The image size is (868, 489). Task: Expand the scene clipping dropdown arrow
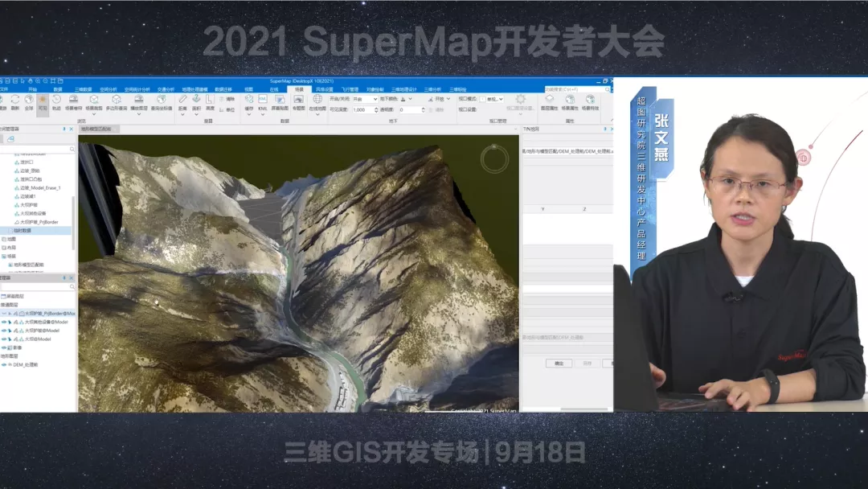94,114
